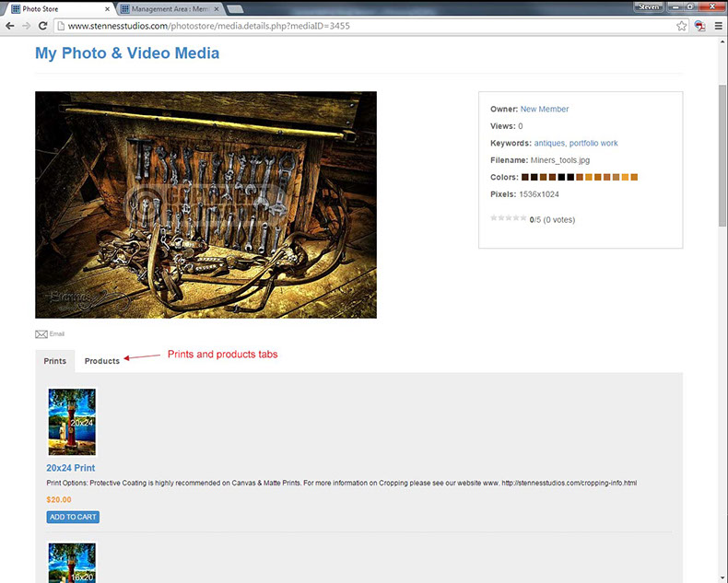Click the Miners_tools.jpg filename text
Image resolution: width=728 pixels, height=583 pixels.
click(x=560, y=160)
